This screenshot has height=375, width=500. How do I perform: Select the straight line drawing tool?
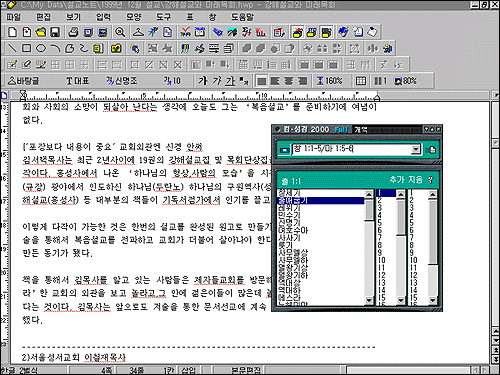point(12,48)
